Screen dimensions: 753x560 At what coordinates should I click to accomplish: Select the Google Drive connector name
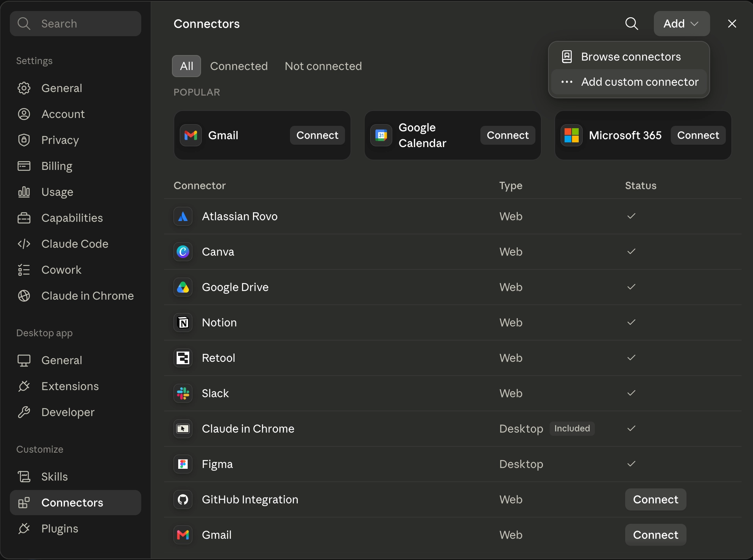(x=235, y=287)
